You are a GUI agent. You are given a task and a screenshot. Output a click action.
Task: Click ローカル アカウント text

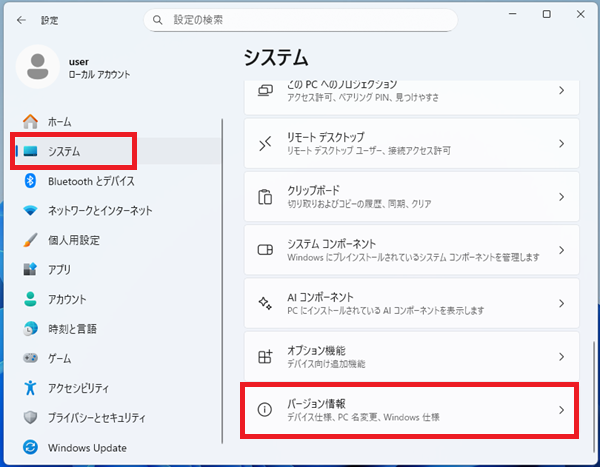tap(99, 74)
